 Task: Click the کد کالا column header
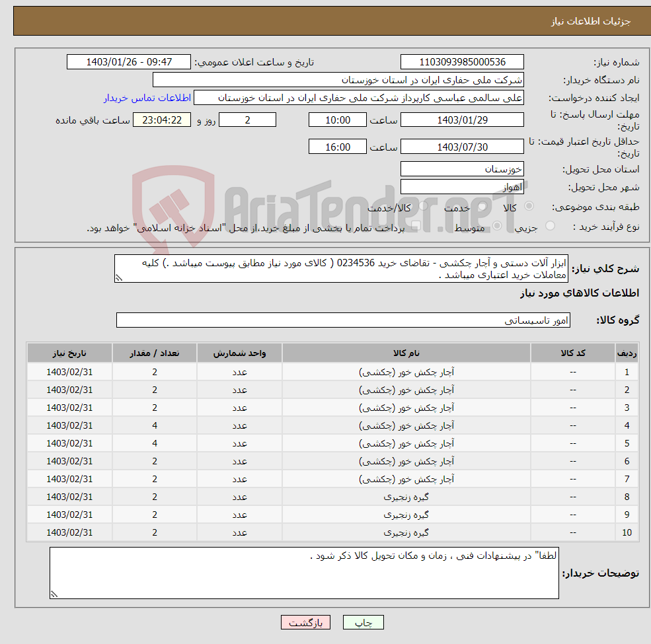click(x=573, y=353)
